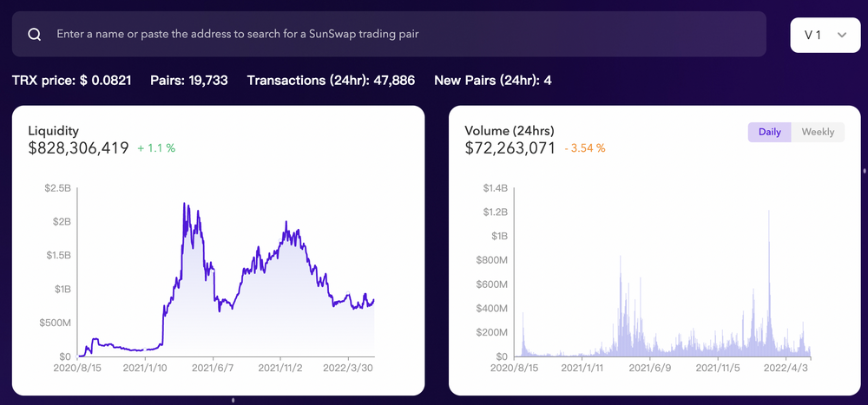Select the liquidity value $828,306,419
The height and width of the screenshot is (405, 868).
click(79, 148)
